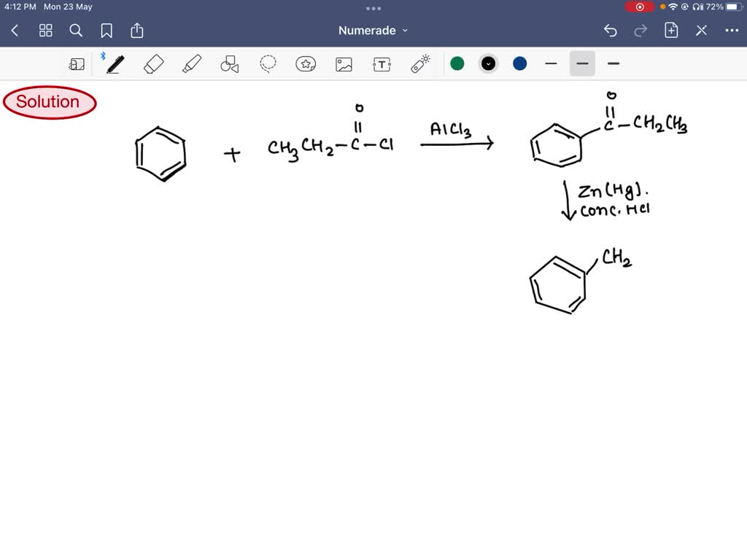This screenshot has width=747, height=560.
Task: Add a new page to the note
Action: [x=670, y=31]
